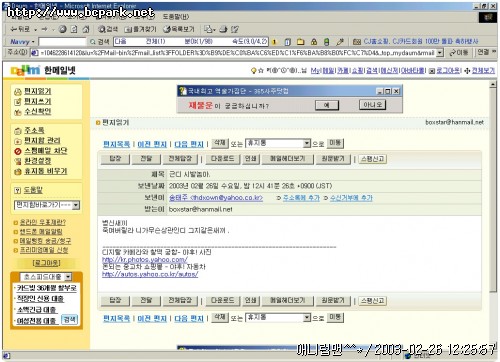Click 예 in the popup ad
500x362 pixels.
point(327,105)
